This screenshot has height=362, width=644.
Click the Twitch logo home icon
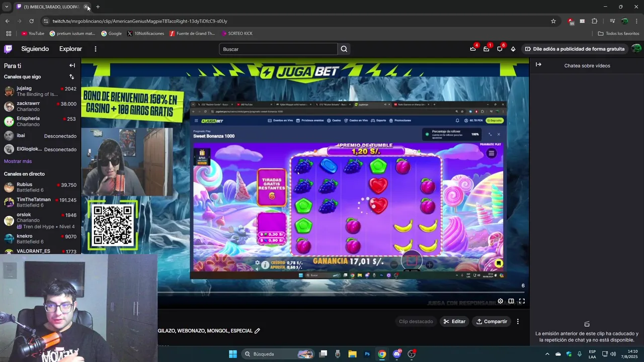(x=8, y=49)
